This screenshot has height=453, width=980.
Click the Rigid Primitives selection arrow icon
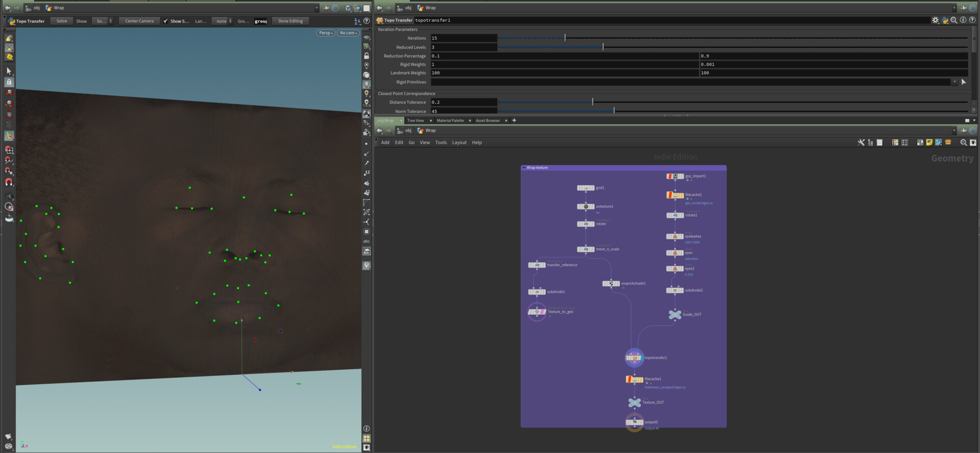click(964, 82)
